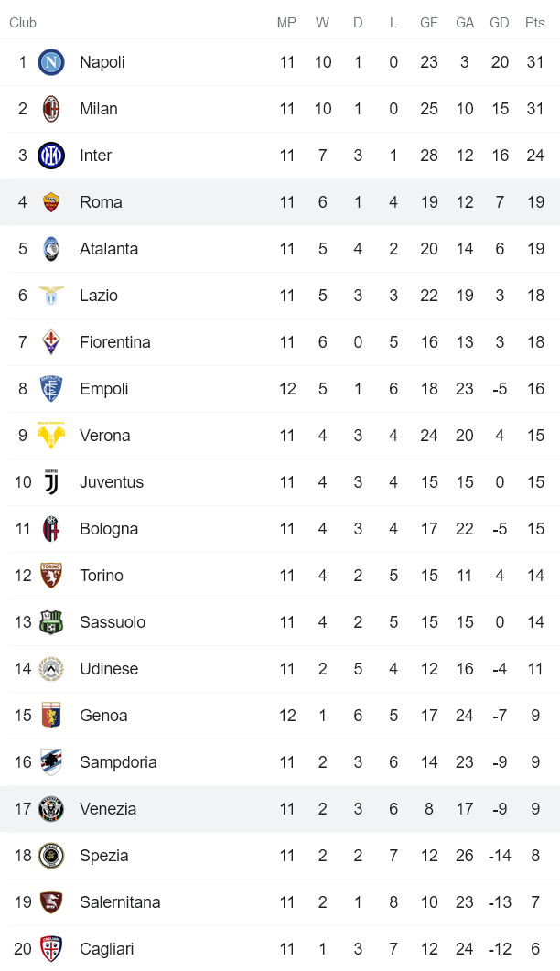Open the Lazio team name link

(99, 296)
